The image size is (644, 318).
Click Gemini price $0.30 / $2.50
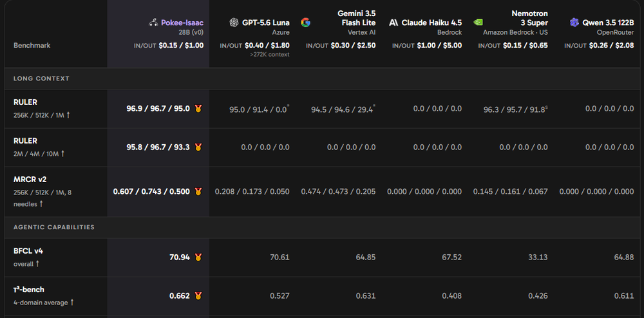pos(353,46)
